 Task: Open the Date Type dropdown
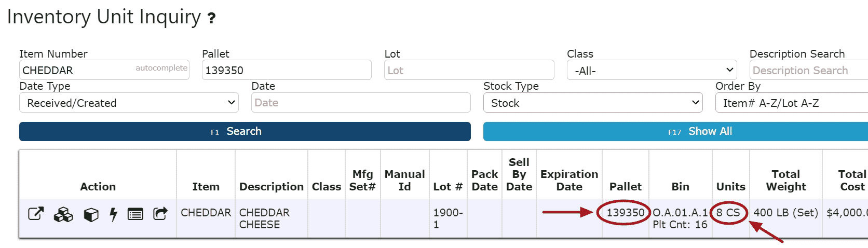129,103
